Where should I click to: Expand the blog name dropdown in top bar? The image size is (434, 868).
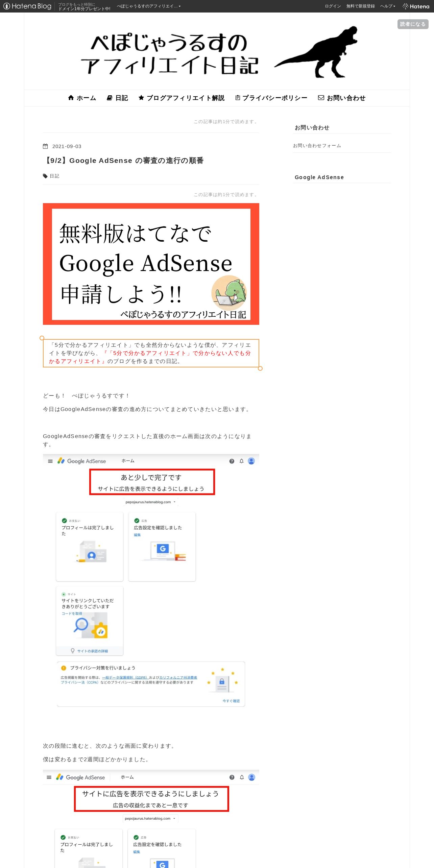coord(149,6)
